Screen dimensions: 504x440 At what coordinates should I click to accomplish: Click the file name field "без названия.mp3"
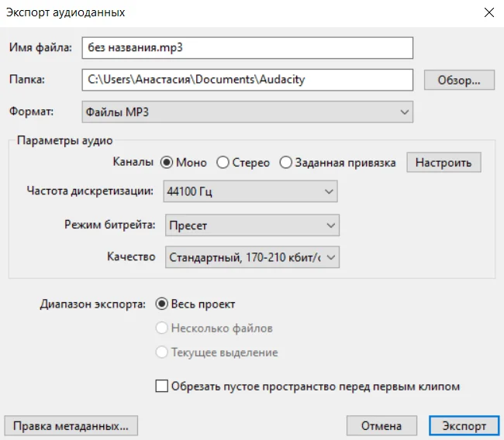point(247,48)
